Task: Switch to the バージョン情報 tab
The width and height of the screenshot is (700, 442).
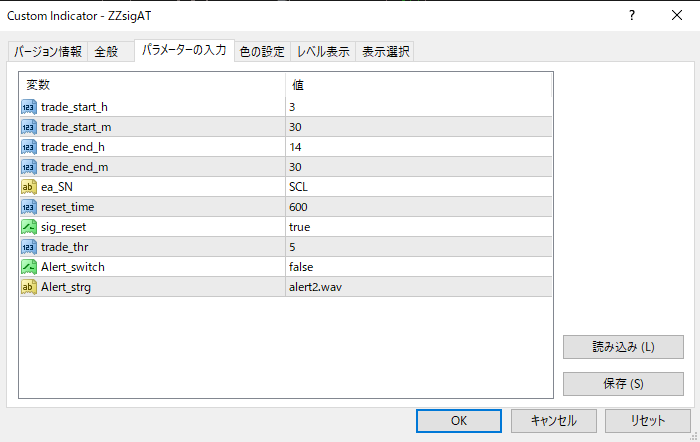Action: tap(47, 52)
